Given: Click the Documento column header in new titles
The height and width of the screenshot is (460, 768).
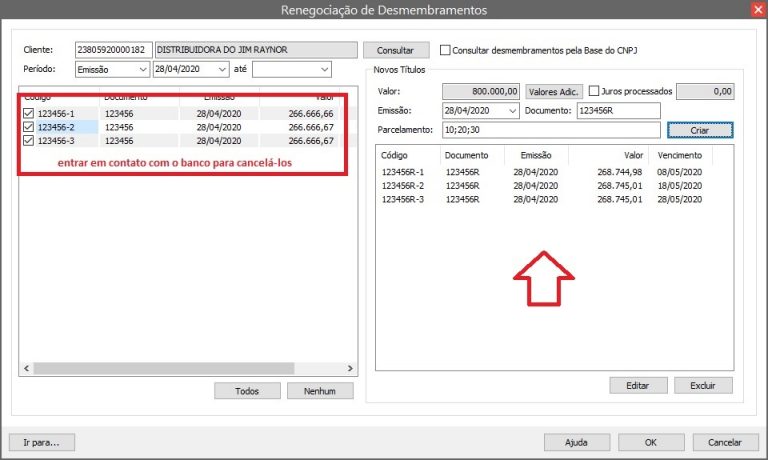Looking at the screenshot, I should tap(472, 155).
